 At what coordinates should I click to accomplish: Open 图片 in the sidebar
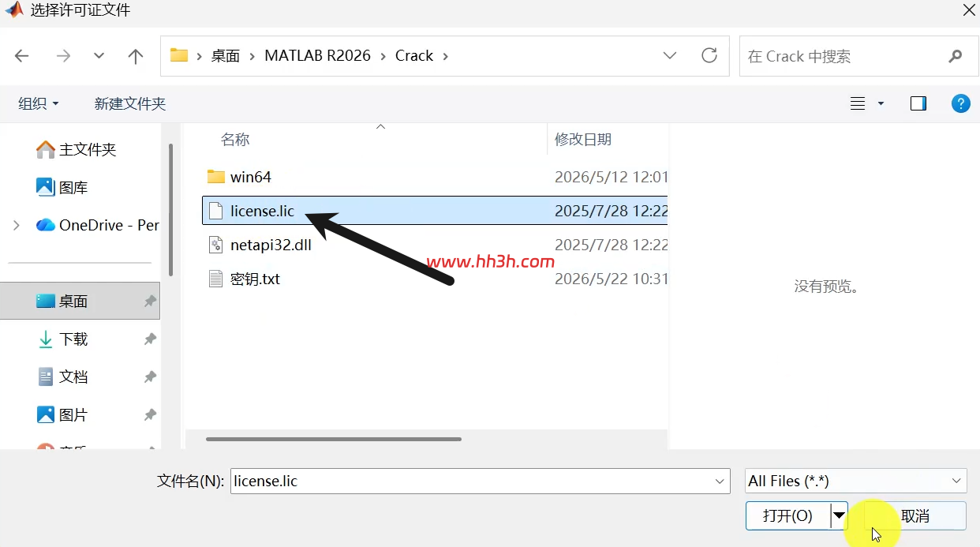click(63, 414)
